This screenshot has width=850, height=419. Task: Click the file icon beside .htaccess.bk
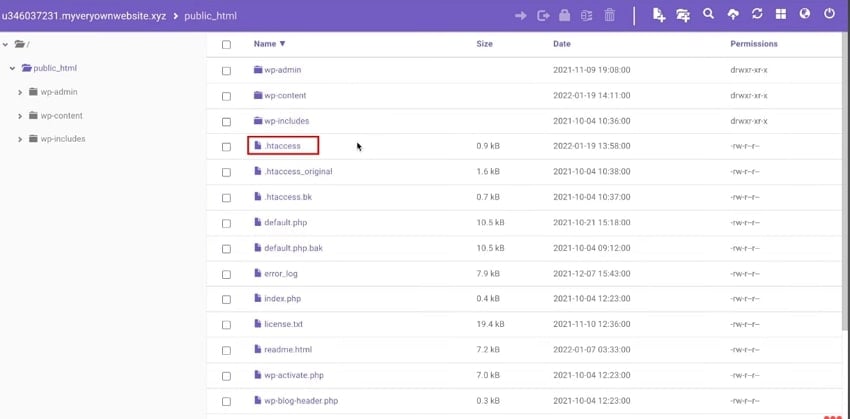[258, 197]
